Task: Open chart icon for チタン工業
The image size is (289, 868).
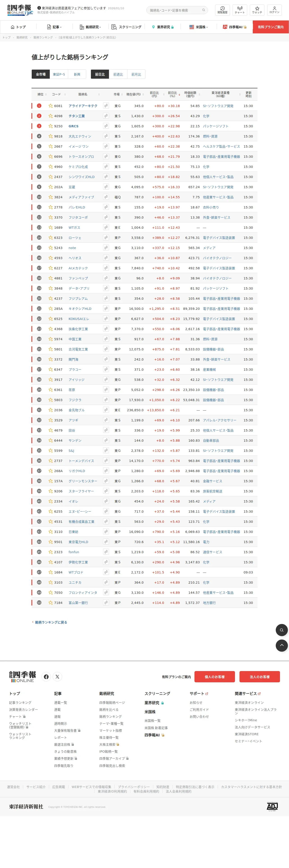Action: click(x=106, y=116)
